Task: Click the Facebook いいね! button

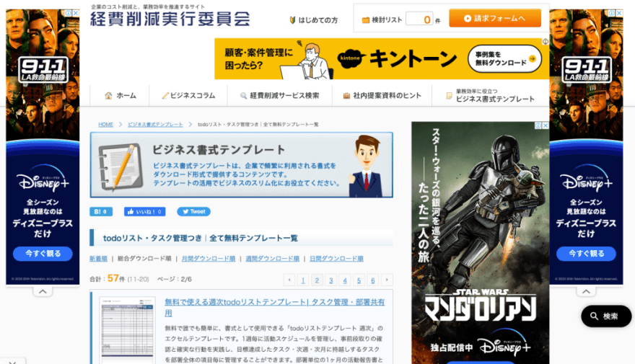Action: click(144, 211)
